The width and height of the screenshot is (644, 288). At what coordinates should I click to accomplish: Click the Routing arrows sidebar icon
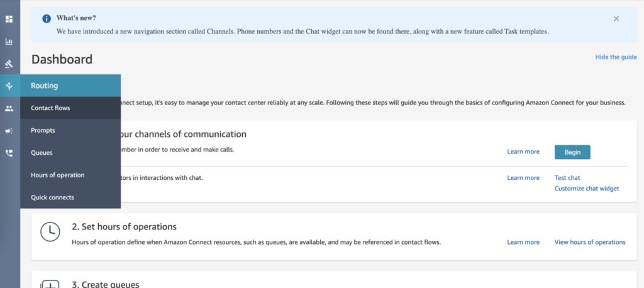coord(9,86)
